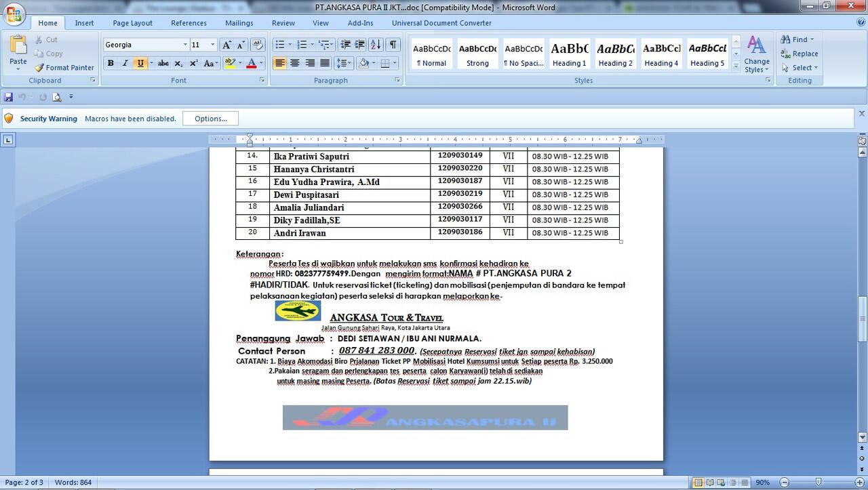The image size is (868, 490).
Task: Align text to the right
Action: pos(310,63)
